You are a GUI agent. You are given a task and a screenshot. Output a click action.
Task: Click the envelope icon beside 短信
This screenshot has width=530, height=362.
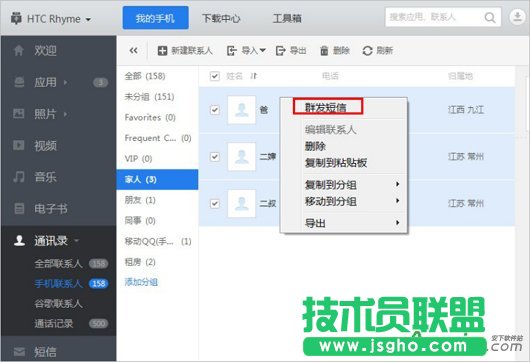(19, 352)
